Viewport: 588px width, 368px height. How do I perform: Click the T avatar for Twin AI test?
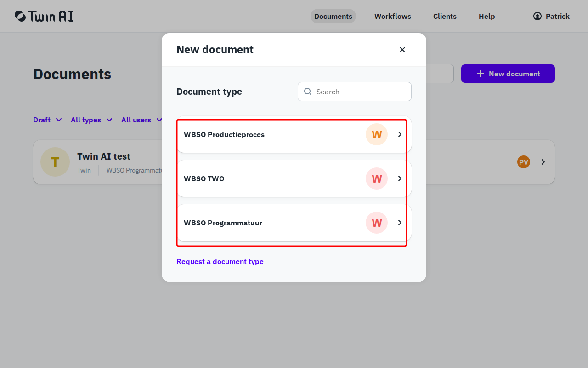coord(55,162)
